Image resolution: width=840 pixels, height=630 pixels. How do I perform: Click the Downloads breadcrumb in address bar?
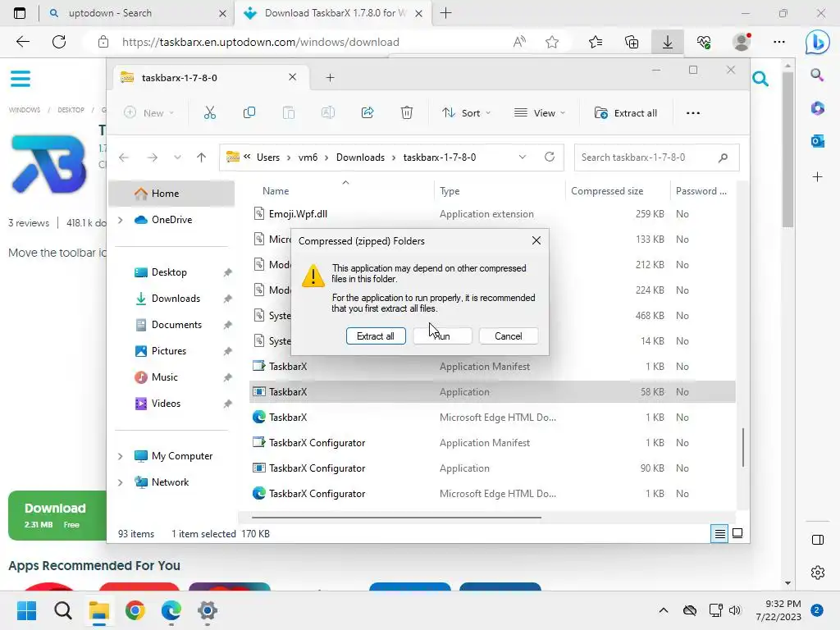[361, 157]
